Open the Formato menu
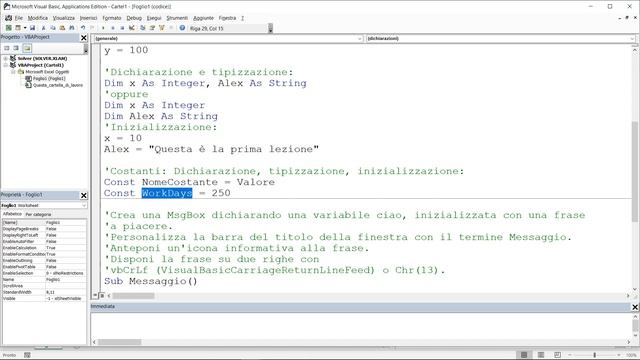Image resolution: width=640 pixels, height=360 pixels. [111, 18]
